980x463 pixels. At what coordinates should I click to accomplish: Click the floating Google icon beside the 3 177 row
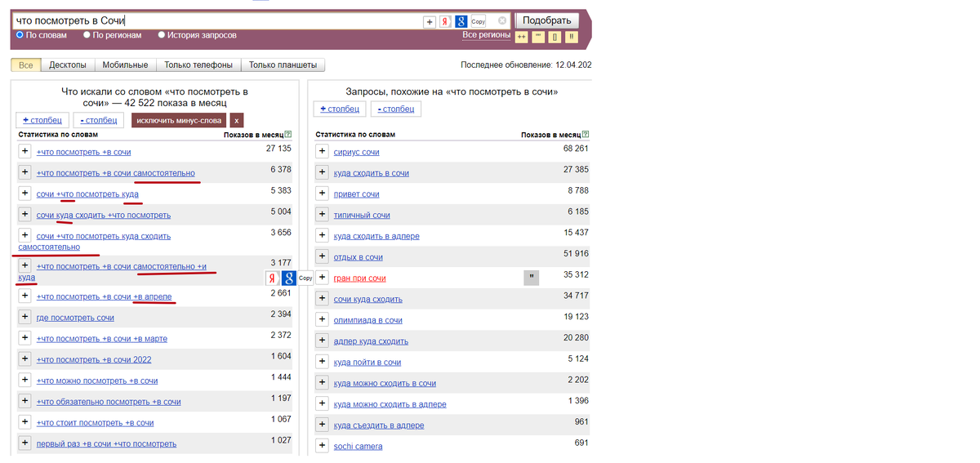pyautogui.click(x=289, y=278)
